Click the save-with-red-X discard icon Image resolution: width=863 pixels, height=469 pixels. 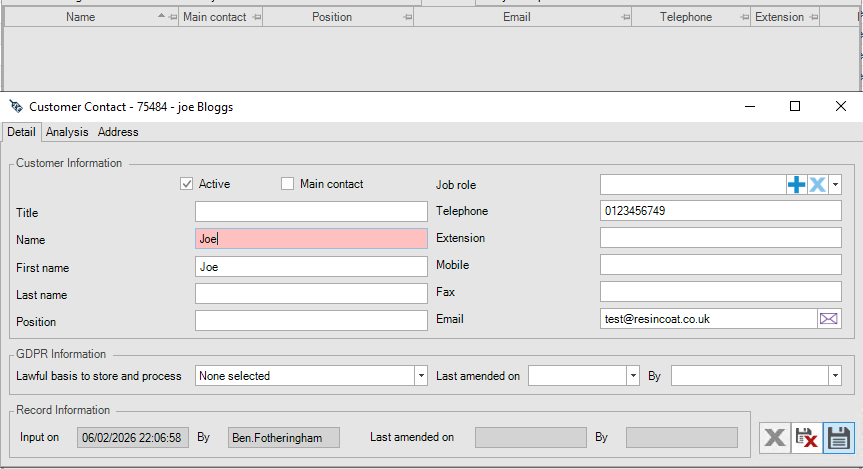click(807, 437)
